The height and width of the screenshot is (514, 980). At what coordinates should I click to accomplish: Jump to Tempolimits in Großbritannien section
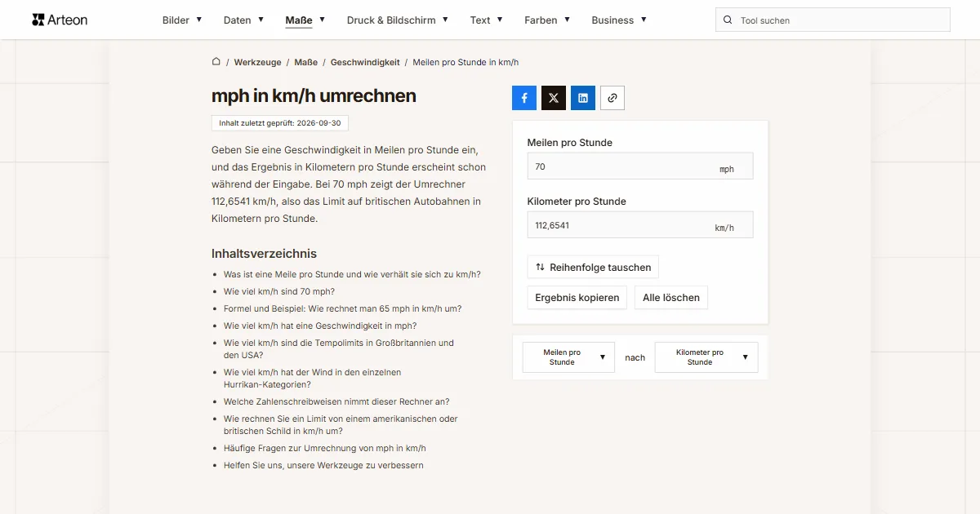coord(339,349)
